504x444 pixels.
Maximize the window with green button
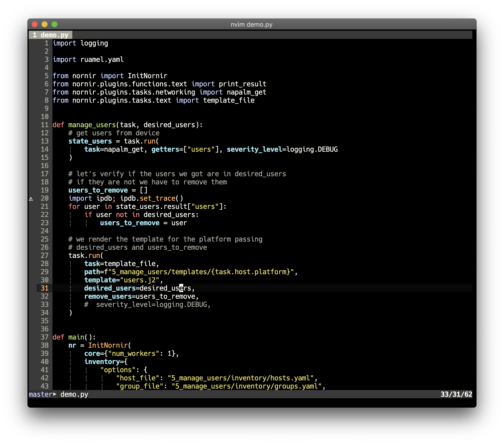(x=54, y=24)
